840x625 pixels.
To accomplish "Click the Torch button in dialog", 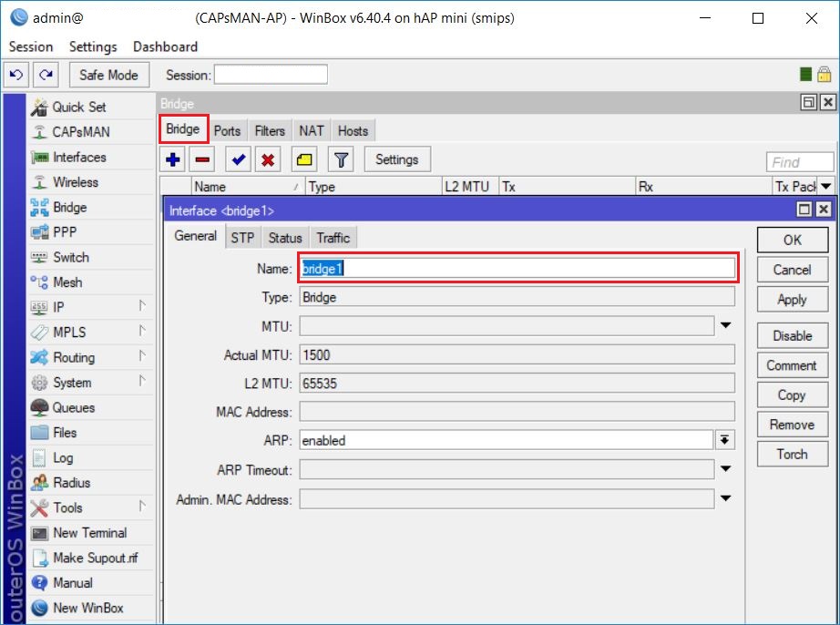I will tap(793, 454).
